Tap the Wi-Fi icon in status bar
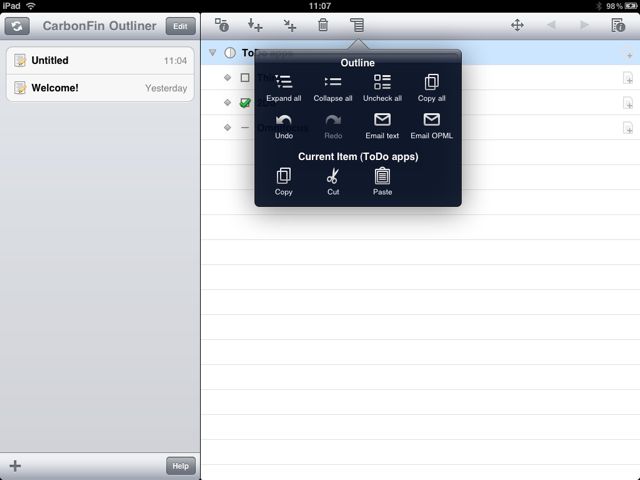The width and height of the screenshot is (640, 480). 31,6
